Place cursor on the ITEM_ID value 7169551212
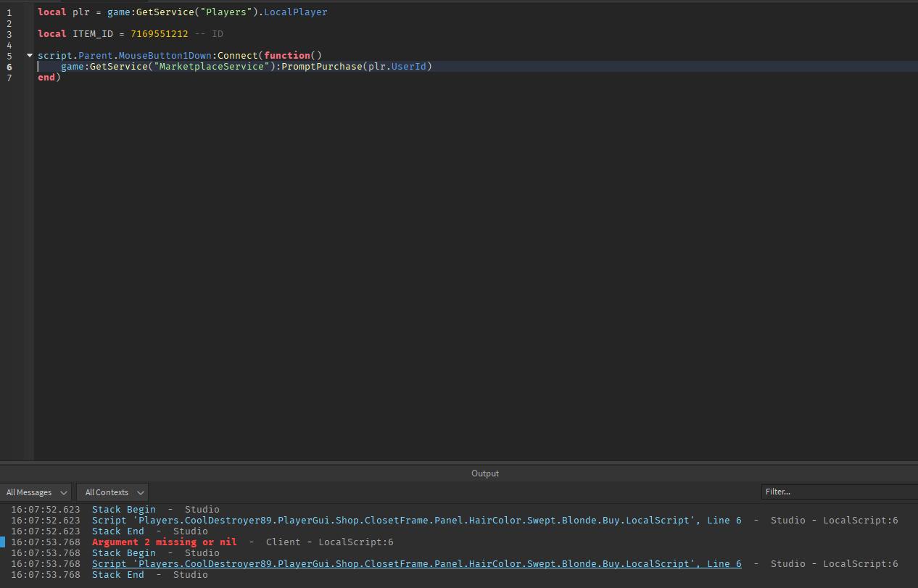 tap(158, 33)
